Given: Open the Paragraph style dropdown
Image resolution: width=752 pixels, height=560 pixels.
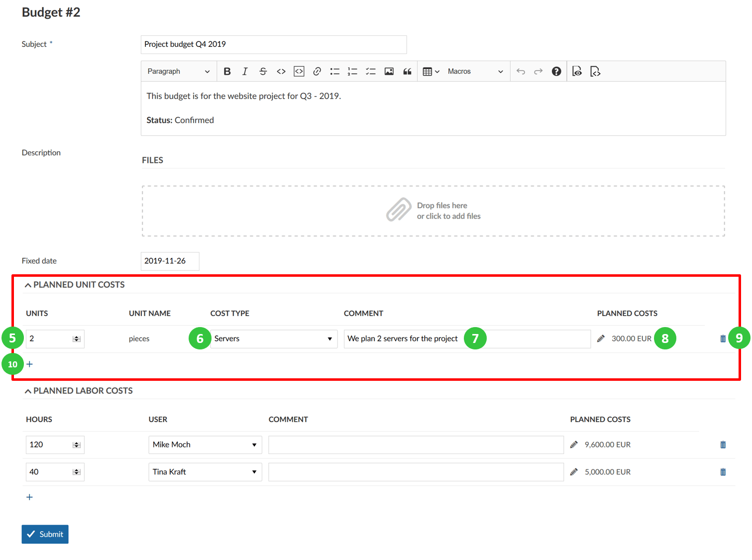Looking at the screenshot, I should click(x=178, y=72).
